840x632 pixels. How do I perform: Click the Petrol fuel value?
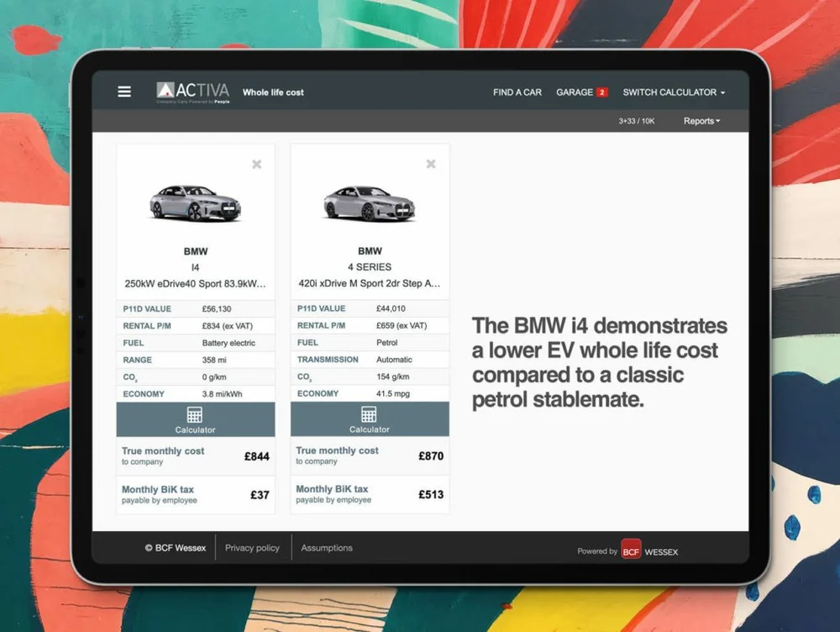click(386, 343)
